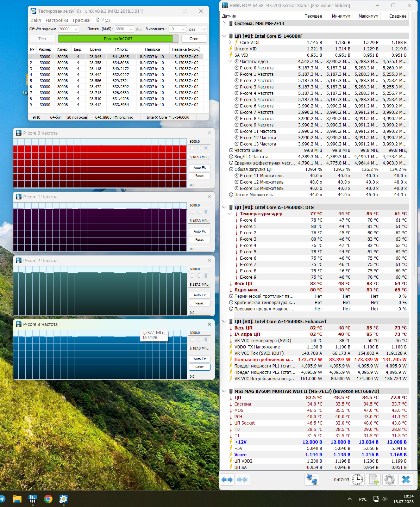This screenshot has height=507, width=420.
Task: Click the clock reset-timer icon in HWiNFO
Action: (x=357, y=480)
